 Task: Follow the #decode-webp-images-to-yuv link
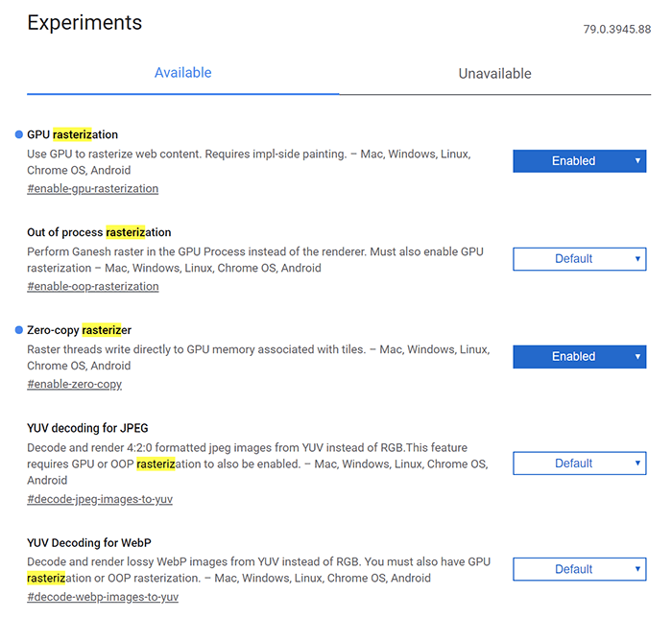pyautogui.click(x=103, y=597)
